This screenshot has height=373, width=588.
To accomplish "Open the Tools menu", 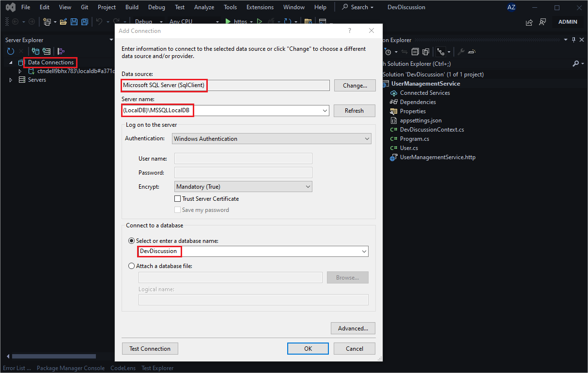I will pyautogui.click(x=231, y=7).
